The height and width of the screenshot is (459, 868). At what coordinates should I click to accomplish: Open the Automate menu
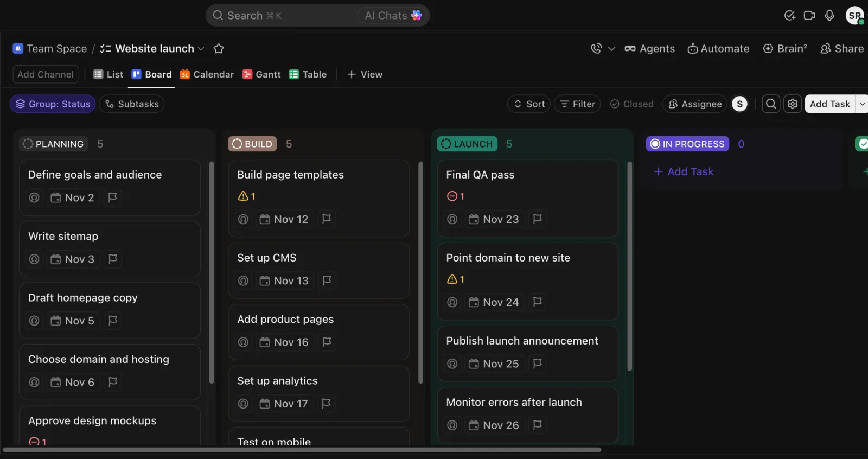pyautogui.click(x=718, y=49)
